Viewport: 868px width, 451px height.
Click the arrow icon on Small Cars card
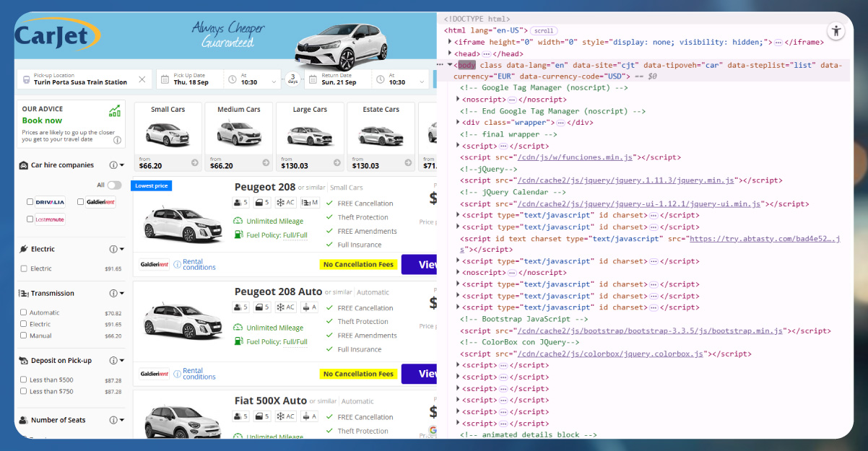(195, 162)
